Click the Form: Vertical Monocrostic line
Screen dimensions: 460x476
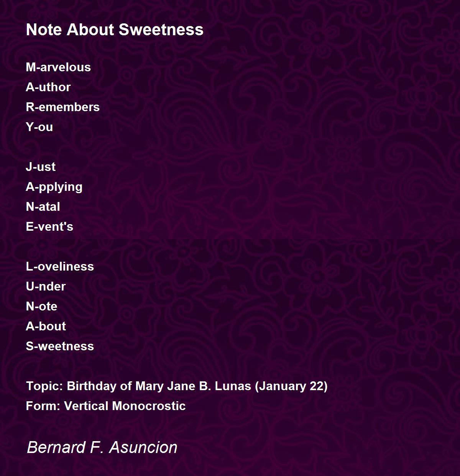pos(106,406)
